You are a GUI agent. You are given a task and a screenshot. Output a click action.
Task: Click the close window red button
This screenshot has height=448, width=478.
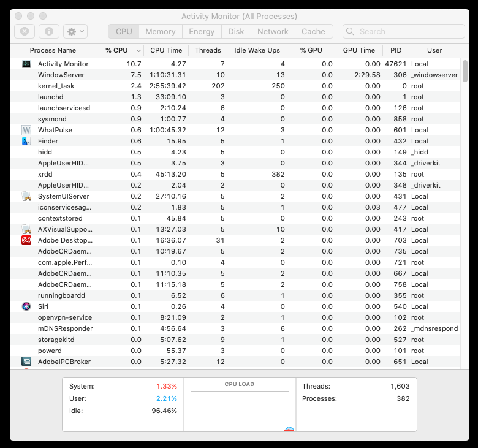(x=18, y=16)
